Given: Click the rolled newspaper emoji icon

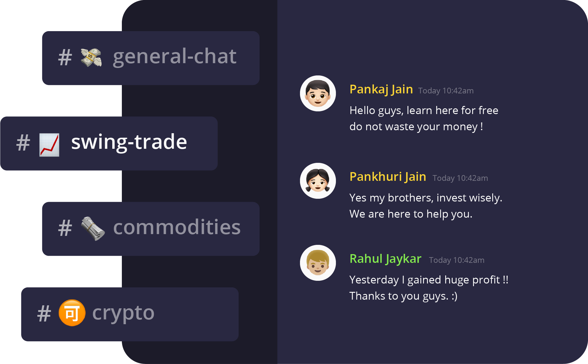Looking at the screenshot, I should (x=93, y=229).
